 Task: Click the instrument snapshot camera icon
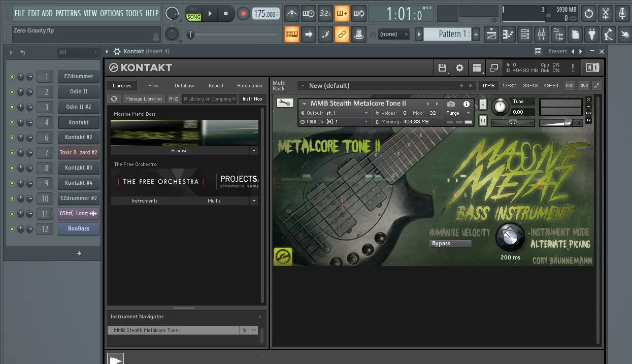[x=451, y=104]
